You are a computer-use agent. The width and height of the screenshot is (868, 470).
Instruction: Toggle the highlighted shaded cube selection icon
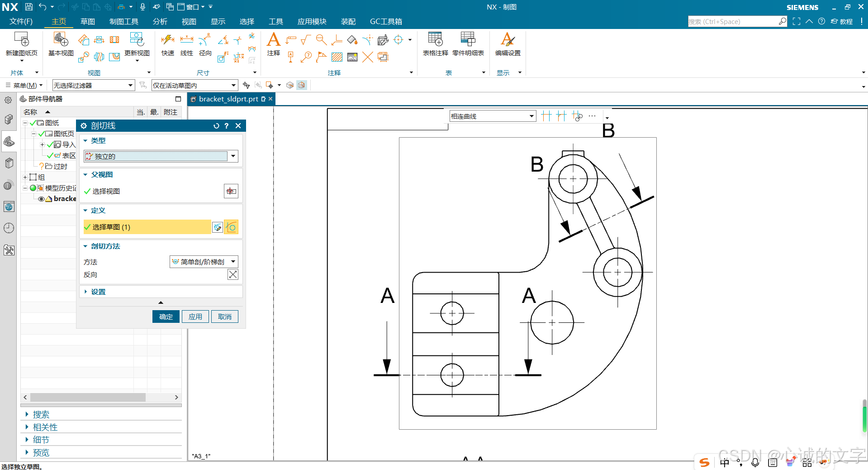[x=302, y=85]
